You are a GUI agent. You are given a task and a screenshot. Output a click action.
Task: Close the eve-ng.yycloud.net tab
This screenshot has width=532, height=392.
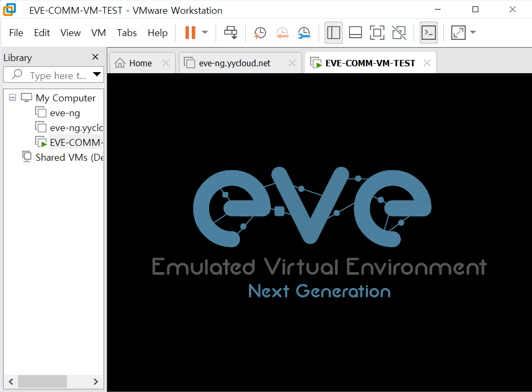tap(292, 63)
